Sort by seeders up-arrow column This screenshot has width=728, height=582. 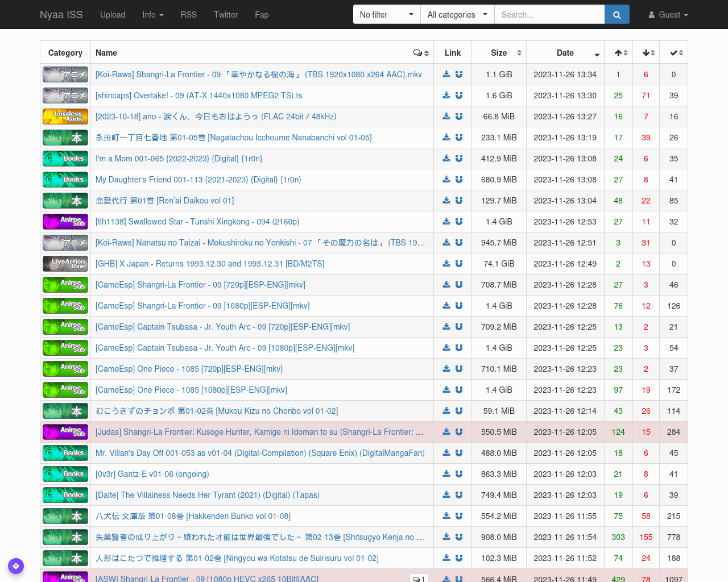[x=618, y=53]
